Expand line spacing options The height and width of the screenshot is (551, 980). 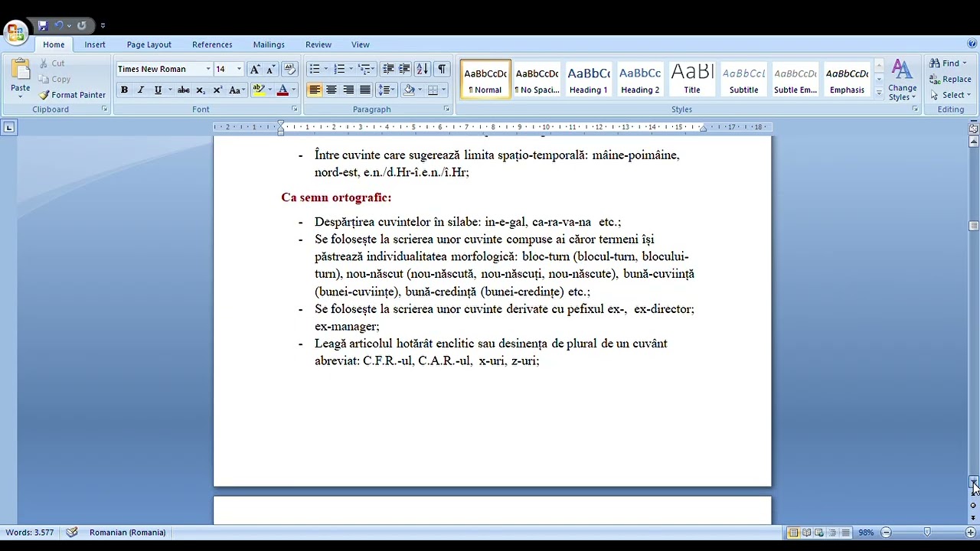[387, 90]
